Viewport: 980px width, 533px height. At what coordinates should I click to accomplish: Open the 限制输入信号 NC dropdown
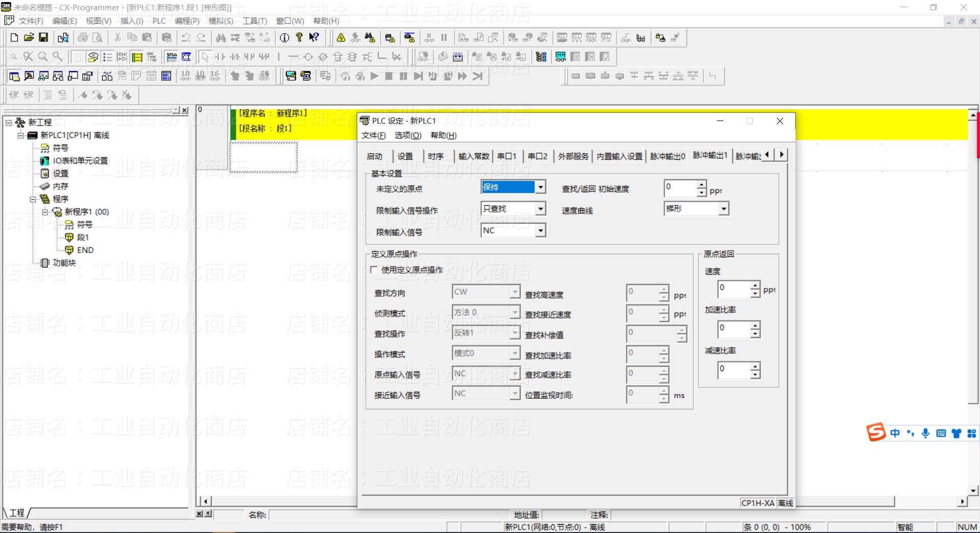(x=541, y=230)
